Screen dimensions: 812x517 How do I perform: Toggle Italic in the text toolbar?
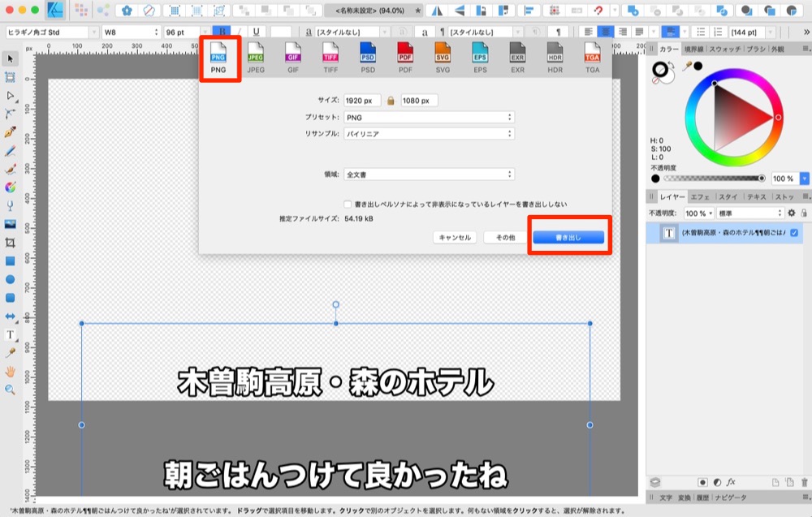240,32
